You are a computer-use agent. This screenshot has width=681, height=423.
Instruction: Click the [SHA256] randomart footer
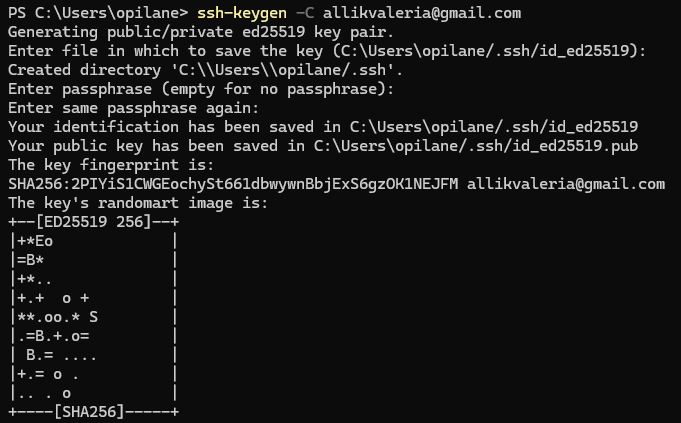click(93, 411)
